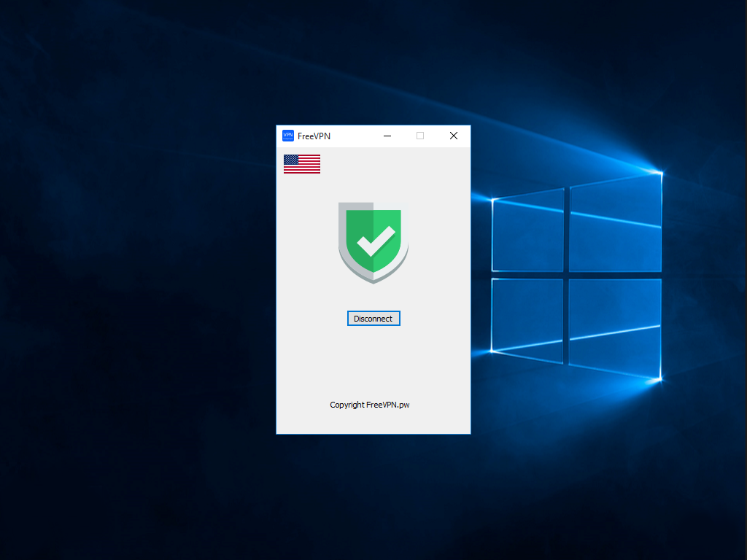Click the FreeVPN app icon in title bar
The image size is (747, 560).
(288, 136)
